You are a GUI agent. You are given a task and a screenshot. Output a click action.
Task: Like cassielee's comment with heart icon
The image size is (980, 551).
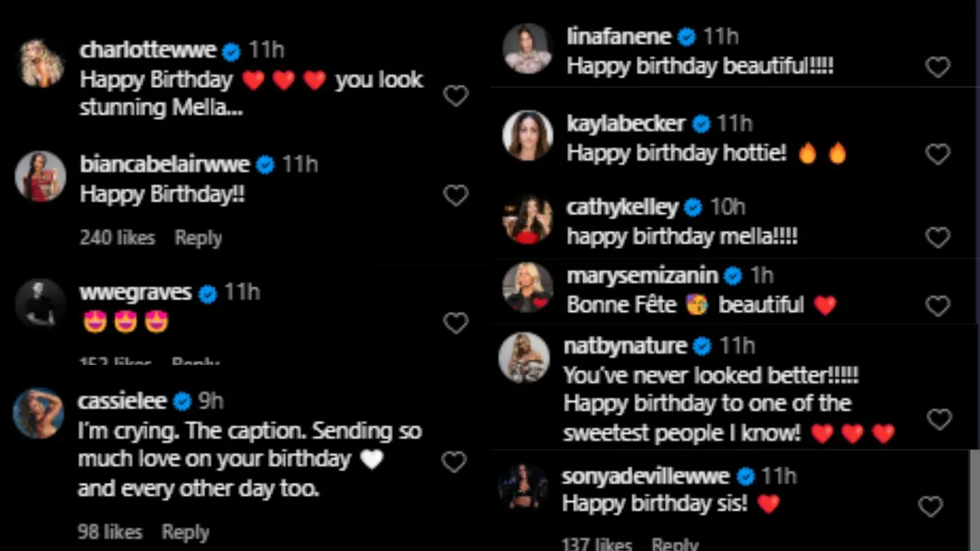point(453,462)
